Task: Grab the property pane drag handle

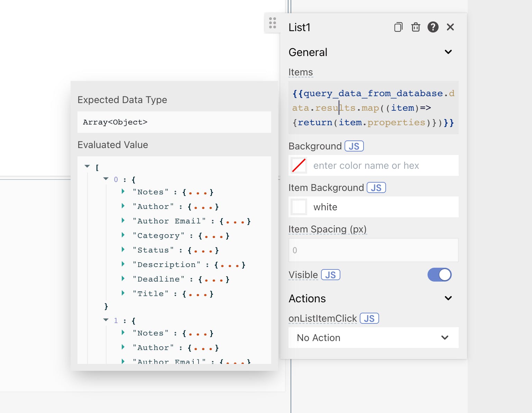Action: 273,23
